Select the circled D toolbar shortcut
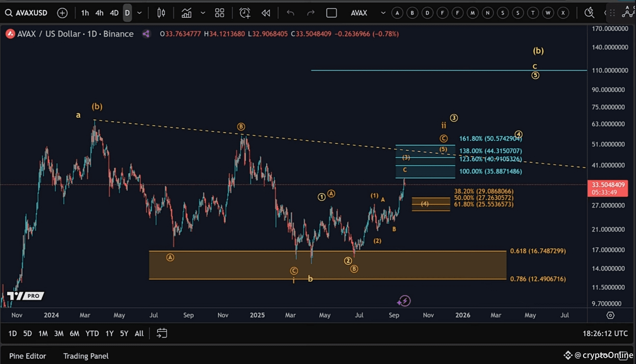The height and width of the screenshot is (364, 636). point(427,13)
